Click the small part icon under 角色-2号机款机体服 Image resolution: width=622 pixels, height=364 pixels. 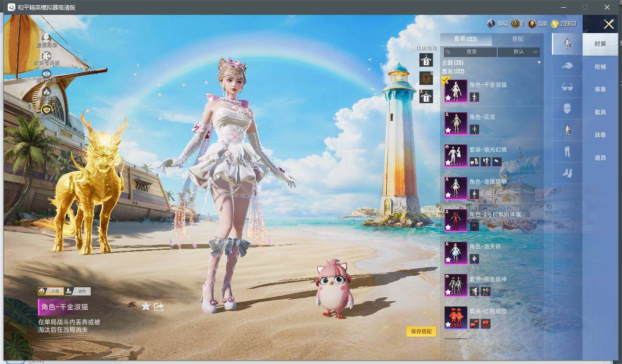[474, 227]
